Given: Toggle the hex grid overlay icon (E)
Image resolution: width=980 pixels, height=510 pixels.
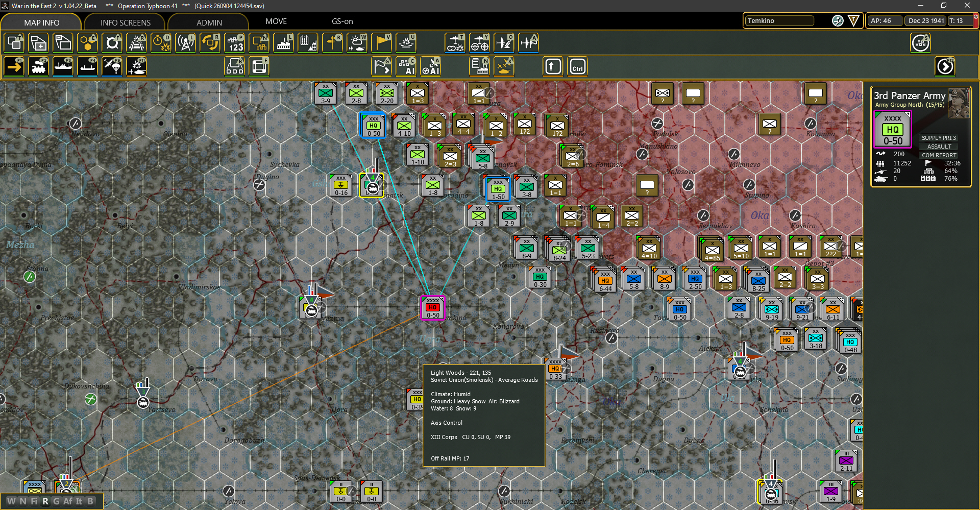Looking at the screenshot, I should 88,43.
